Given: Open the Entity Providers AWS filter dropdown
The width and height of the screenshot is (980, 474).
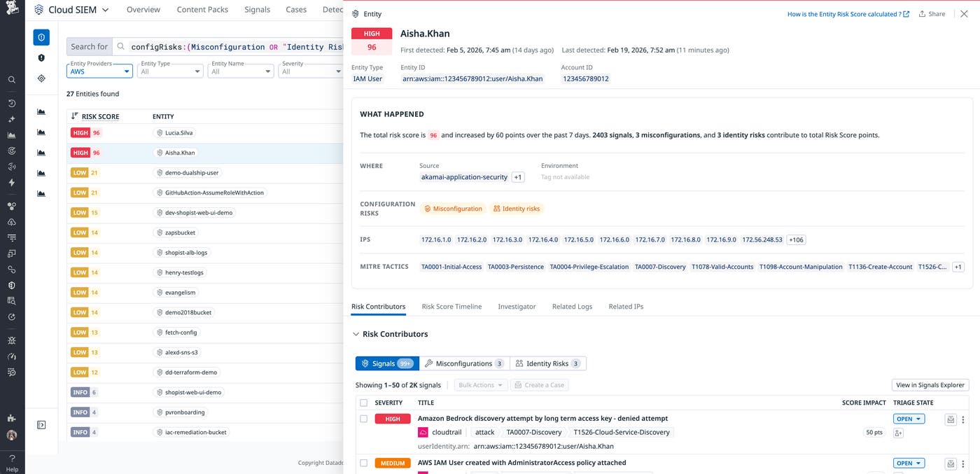Looking at the screenshot, I should click(97, 71).
